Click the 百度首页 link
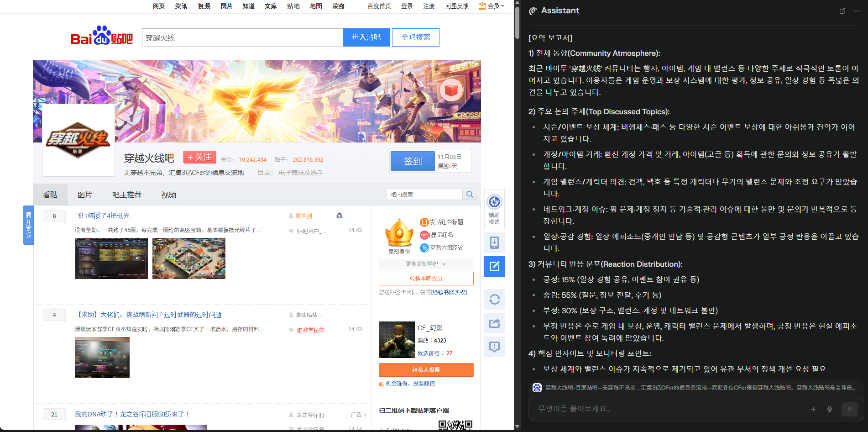 pos(379,6)
